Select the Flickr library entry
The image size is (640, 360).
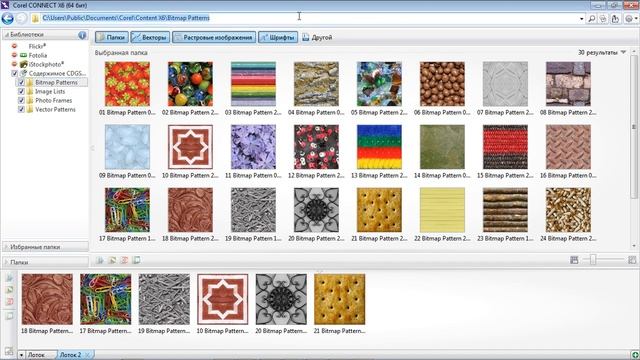coord(37,46)
